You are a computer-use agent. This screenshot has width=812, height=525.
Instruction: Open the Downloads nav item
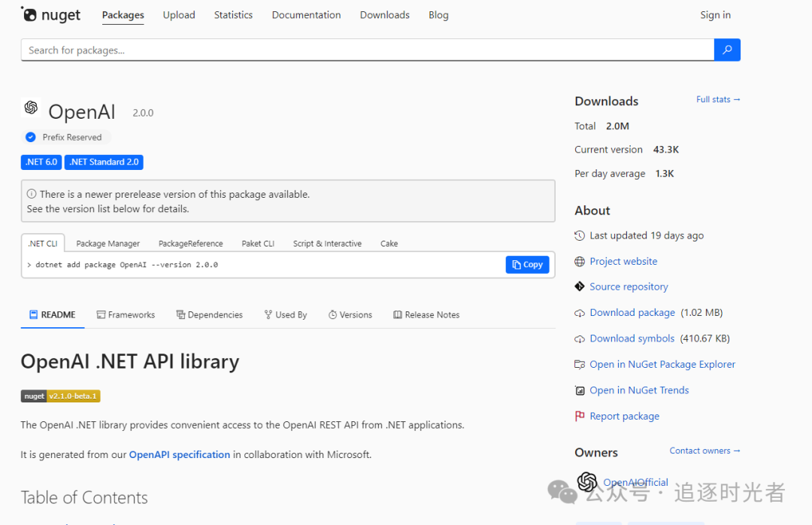[384, 15]
